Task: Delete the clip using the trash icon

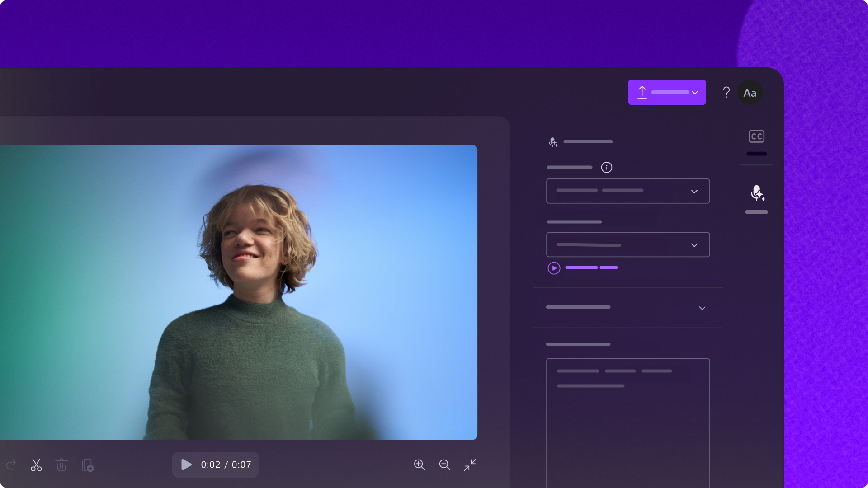Action: 61,465
